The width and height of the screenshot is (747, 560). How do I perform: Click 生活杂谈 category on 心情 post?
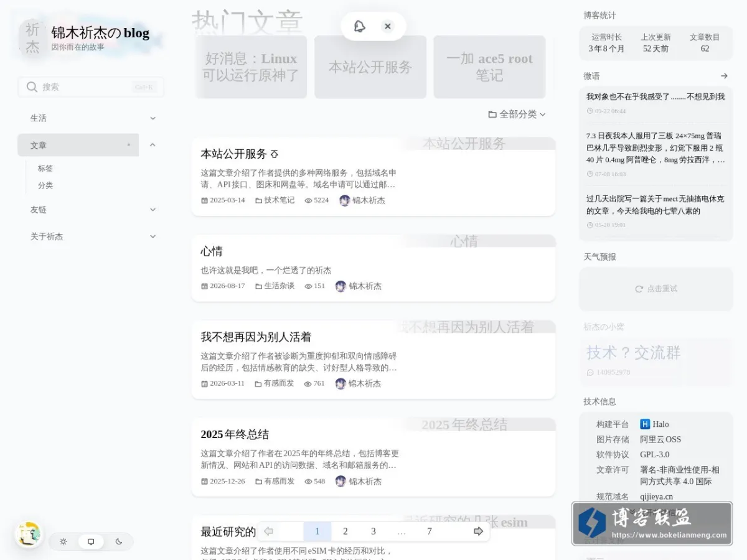280,286
